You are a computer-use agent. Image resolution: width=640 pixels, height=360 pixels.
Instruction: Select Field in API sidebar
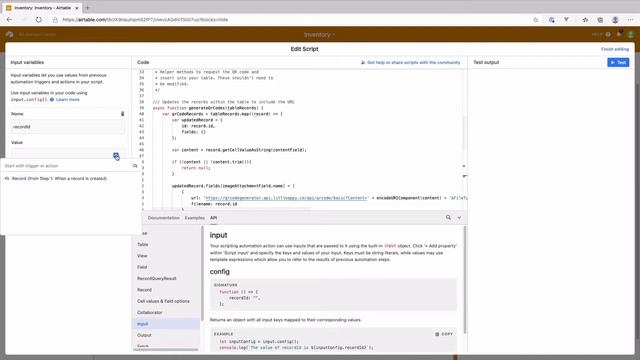[142, 267]
